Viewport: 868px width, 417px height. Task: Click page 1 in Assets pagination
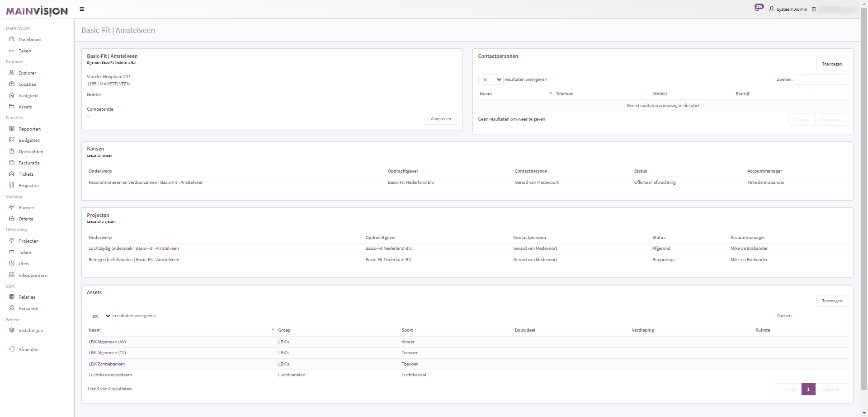point(808,389)
